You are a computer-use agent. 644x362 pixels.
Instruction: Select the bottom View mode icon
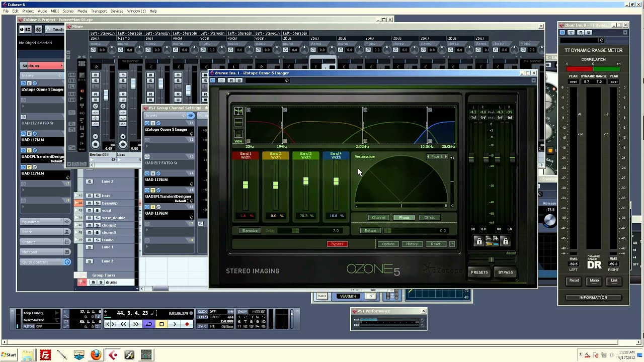(238, 134)
